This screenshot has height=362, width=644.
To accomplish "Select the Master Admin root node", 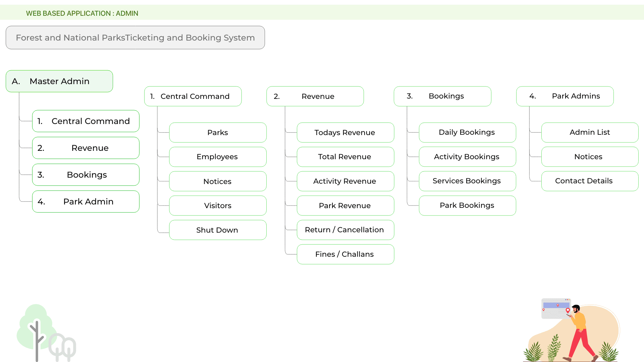I will (x=59, y=81).
